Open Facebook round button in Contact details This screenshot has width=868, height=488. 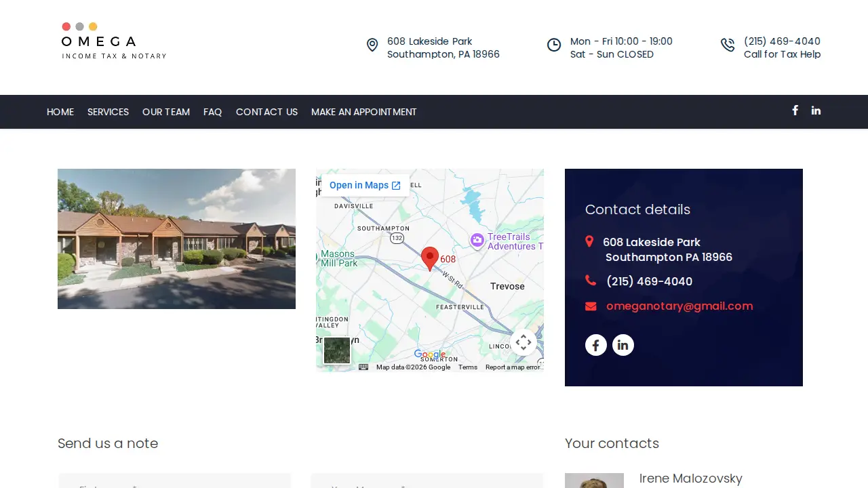coord(596,345)
